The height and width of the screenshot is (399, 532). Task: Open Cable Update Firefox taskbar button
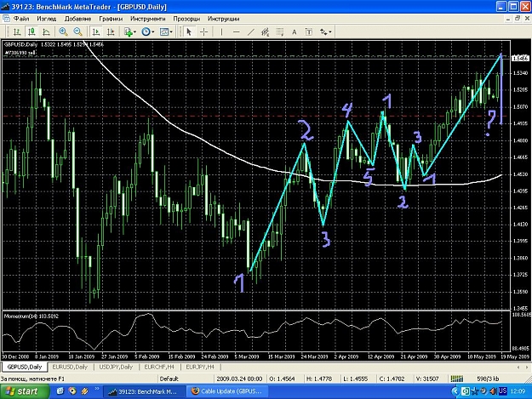(x=228, y=391)
